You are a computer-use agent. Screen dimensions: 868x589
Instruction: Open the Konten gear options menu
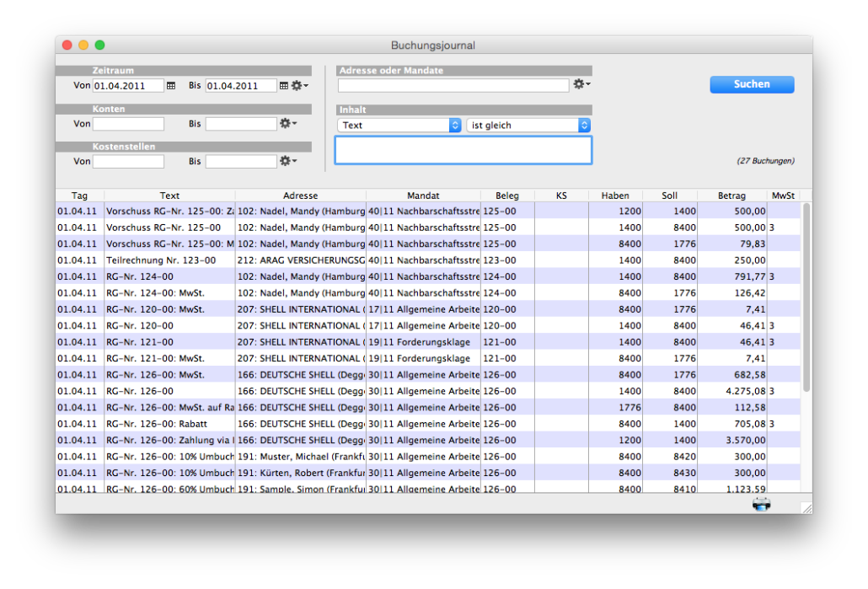pos(285,123)
